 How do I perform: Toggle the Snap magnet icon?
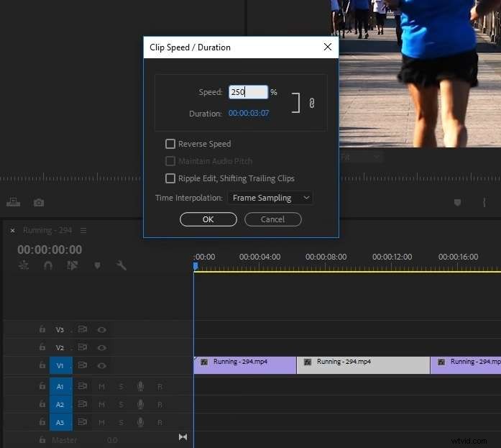48,265
